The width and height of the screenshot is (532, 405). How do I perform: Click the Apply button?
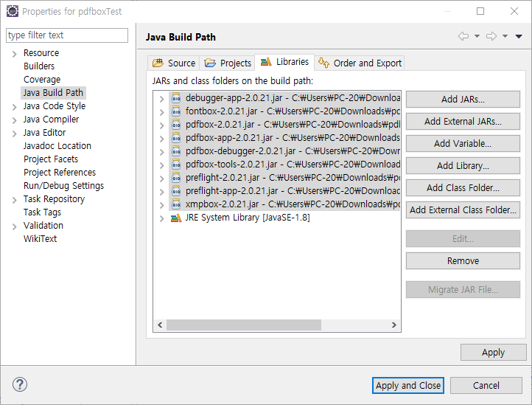click(494, 353)
